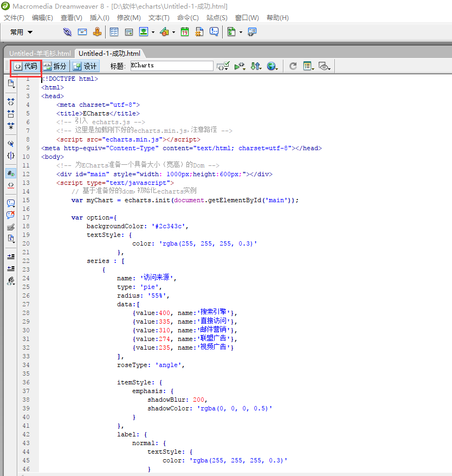Select the Untitled-1-成功.html tab
The image size is (452, 476).
109,54
